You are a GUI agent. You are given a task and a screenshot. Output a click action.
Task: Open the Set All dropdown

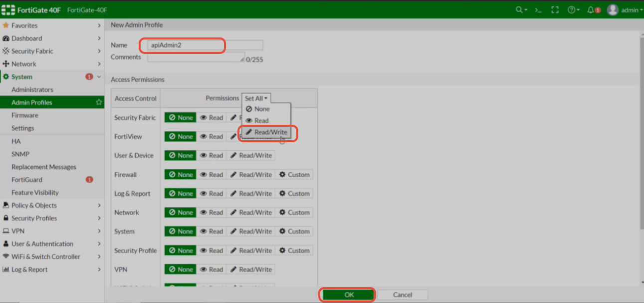[256, 98]
